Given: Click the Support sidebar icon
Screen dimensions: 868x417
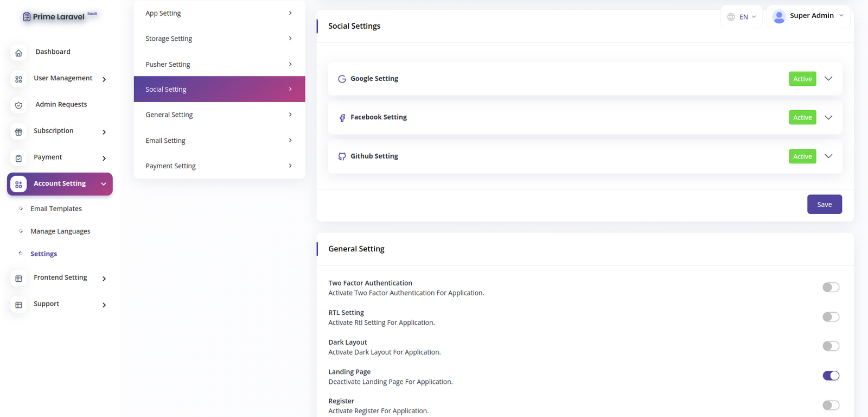Looking at the screenshot, I should coord(18,305).
